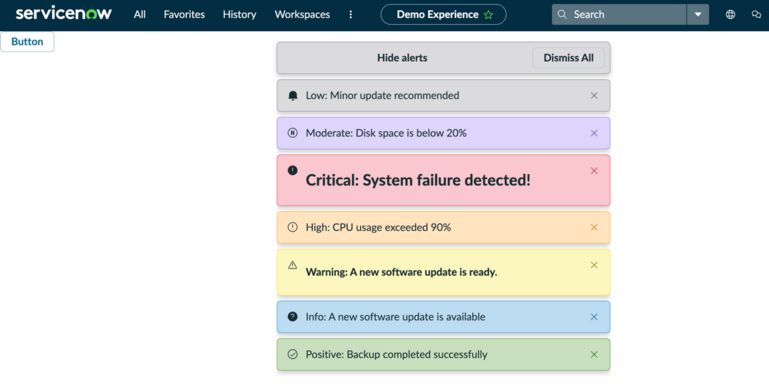Open the Workspaces menu

pyautogui.click(x=302, y=15)
